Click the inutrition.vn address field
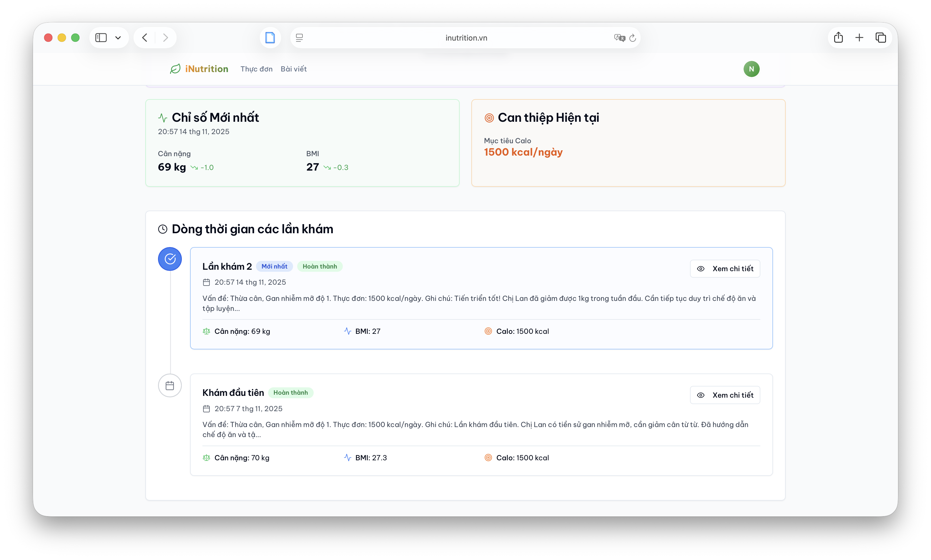Screen dimensions: 931x560 (466, 38)
